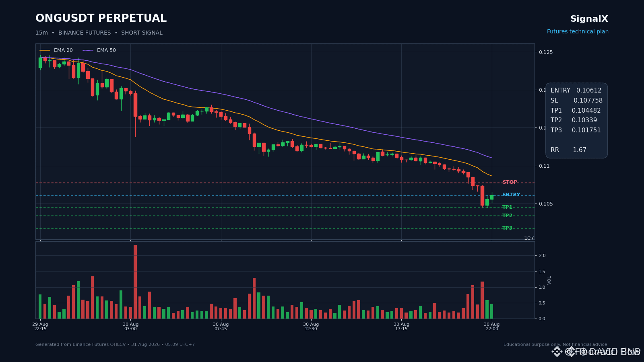Click the '15m • BINANCE FUTURES • SHORT SIGNAL' subtitle
The image size is (644, 362).
(99, 33)
